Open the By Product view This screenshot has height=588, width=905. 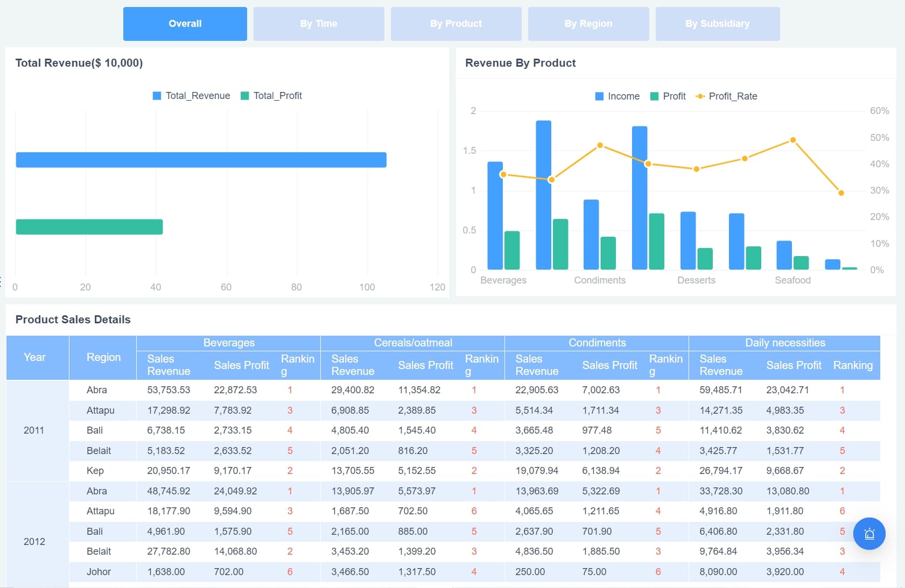coord(456,24)
